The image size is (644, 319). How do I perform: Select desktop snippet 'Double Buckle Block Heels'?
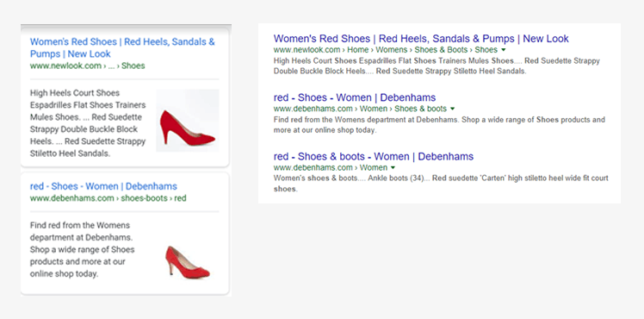[x=319, y=71]
